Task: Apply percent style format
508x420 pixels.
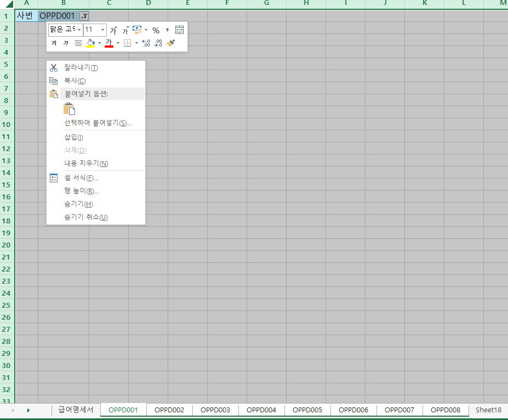Action: tap(156, 30)
